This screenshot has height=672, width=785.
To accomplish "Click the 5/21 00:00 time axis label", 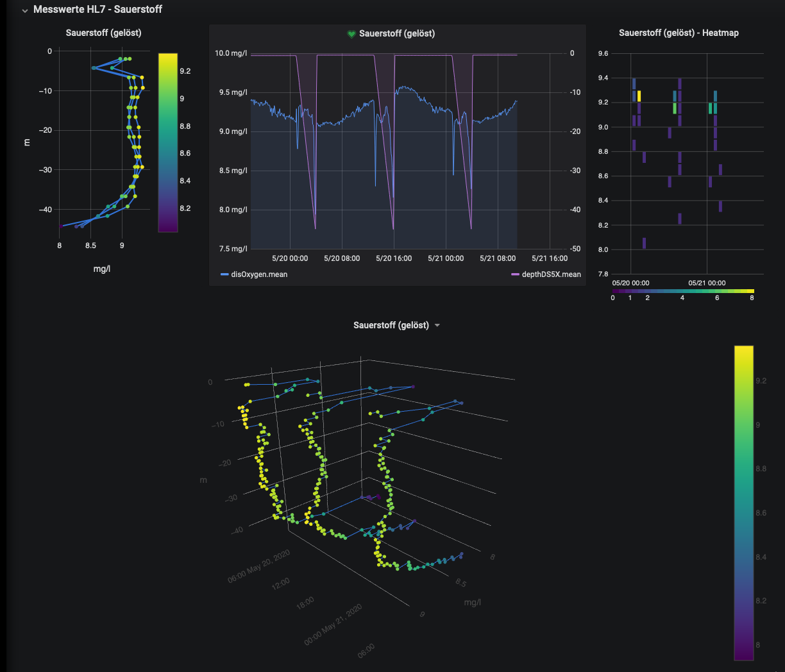I will coord(446,258).
